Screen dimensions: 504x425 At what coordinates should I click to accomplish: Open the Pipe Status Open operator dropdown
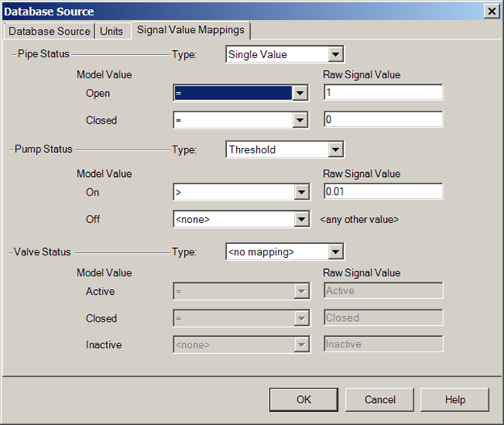point(241,93)
